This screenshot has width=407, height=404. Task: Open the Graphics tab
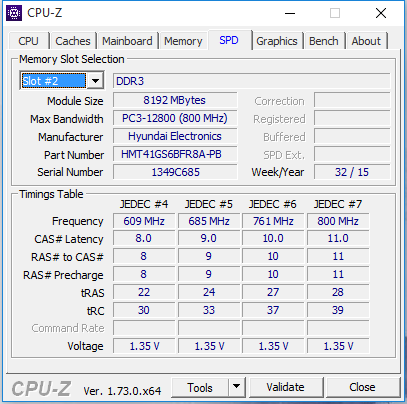coord(277,41)
